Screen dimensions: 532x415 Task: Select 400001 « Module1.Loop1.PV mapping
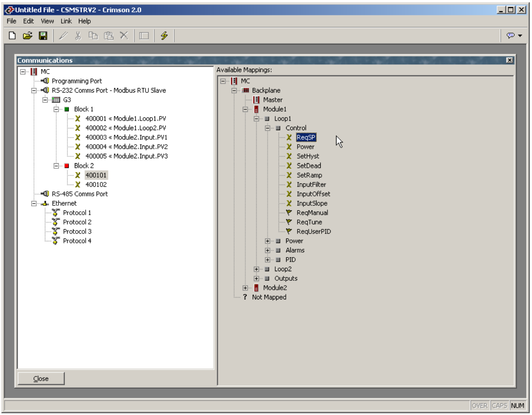pos(126,118)
